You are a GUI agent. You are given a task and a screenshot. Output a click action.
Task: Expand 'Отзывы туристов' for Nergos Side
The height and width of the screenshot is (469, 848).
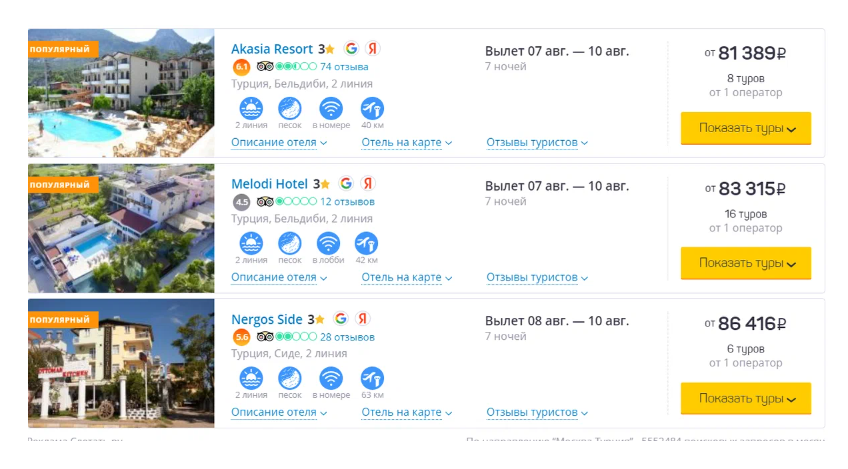(x=537, y=413)
